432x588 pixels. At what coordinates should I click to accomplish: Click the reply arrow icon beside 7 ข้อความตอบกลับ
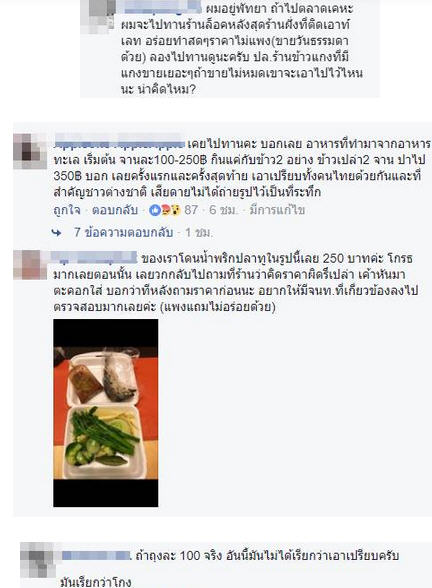[57, 233]
